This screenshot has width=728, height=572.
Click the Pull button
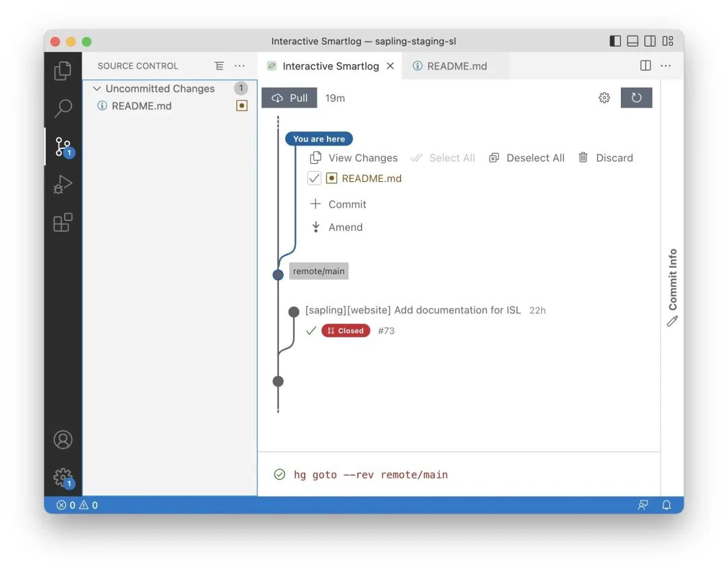tap(289, 97)
